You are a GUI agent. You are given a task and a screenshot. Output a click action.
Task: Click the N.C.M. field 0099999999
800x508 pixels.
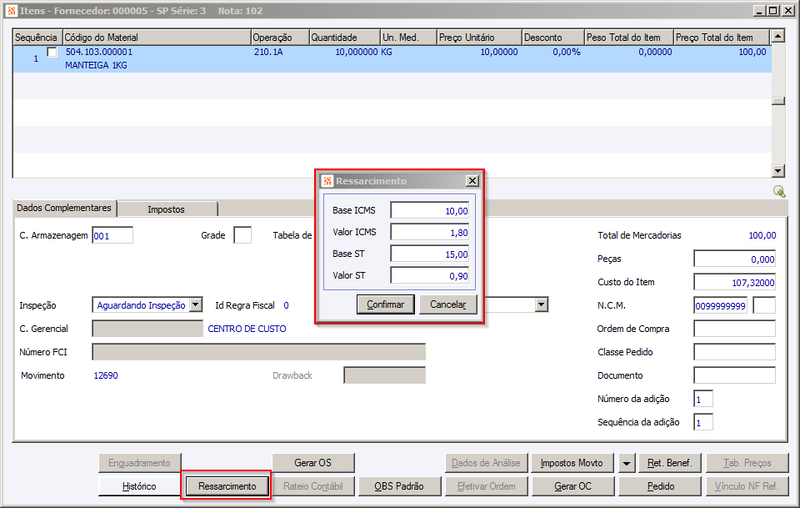720,306
